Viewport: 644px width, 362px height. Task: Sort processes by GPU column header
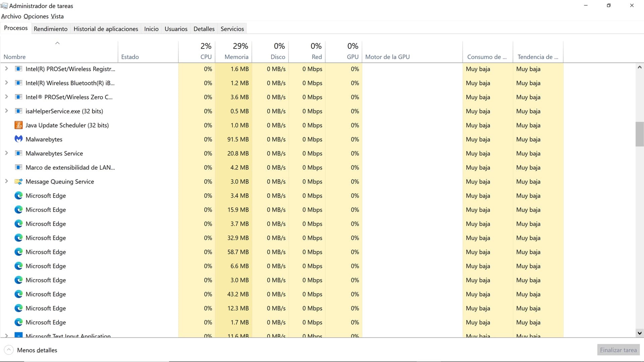click(x=344, y=52)
